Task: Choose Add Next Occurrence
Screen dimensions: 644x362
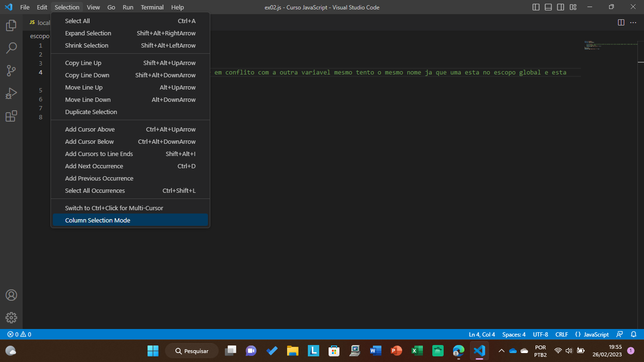Action: [x=130, y=166]
